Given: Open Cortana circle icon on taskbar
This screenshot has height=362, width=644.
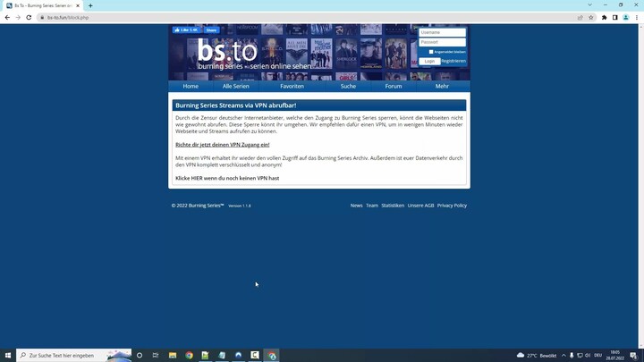Looking at the screenshot, I should pos(140,356).
